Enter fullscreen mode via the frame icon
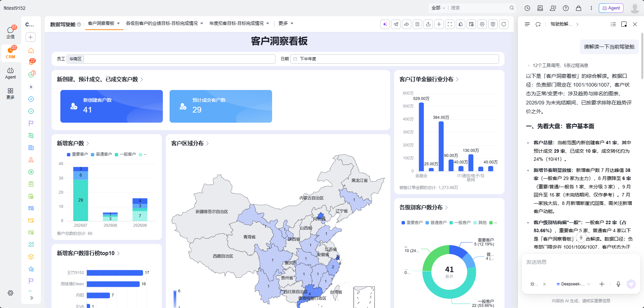 point(450,24)
